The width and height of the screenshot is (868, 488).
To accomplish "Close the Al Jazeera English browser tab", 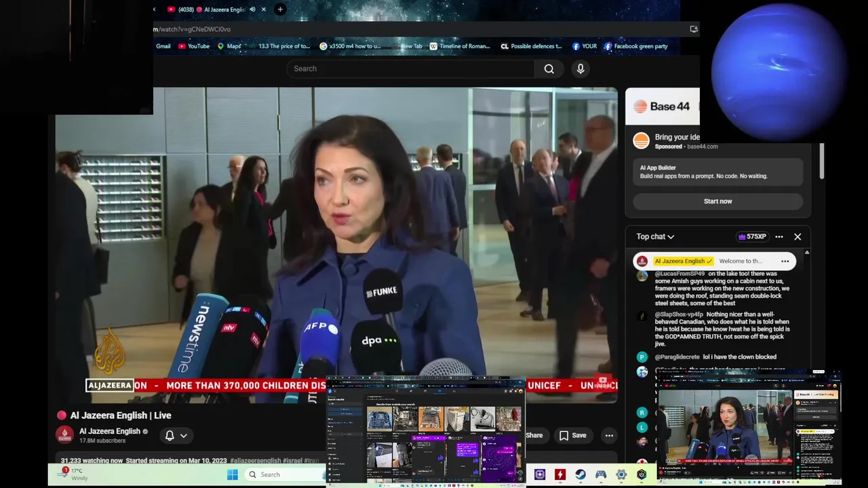I will point(264,9).
